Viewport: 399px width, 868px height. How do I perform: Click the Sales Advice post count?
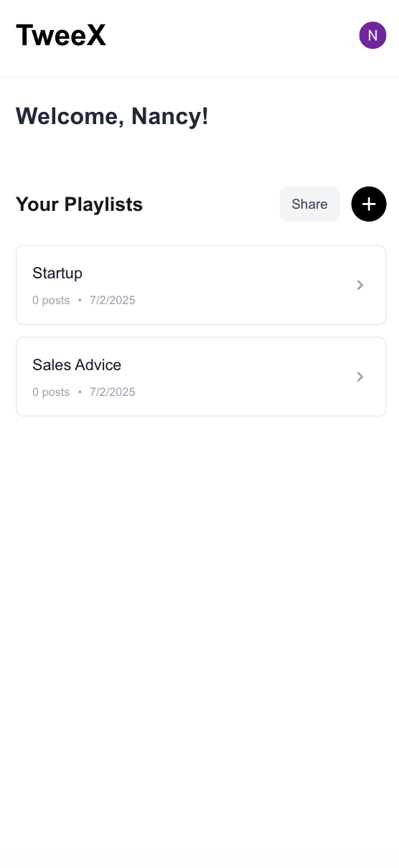click(x=51, y=392)
